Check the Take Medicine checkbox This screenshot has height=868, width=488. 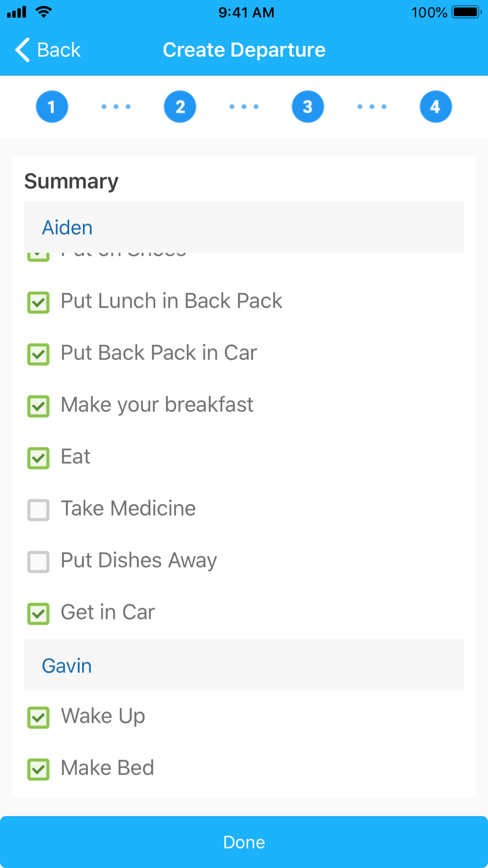38,510
